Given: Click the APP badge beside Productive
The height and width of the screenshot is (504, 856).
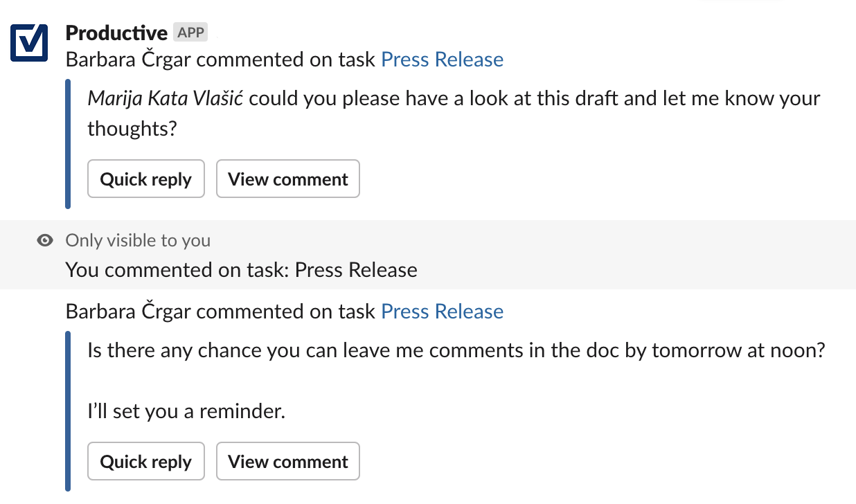Looking at the screenshot, I should click(191, 32).
